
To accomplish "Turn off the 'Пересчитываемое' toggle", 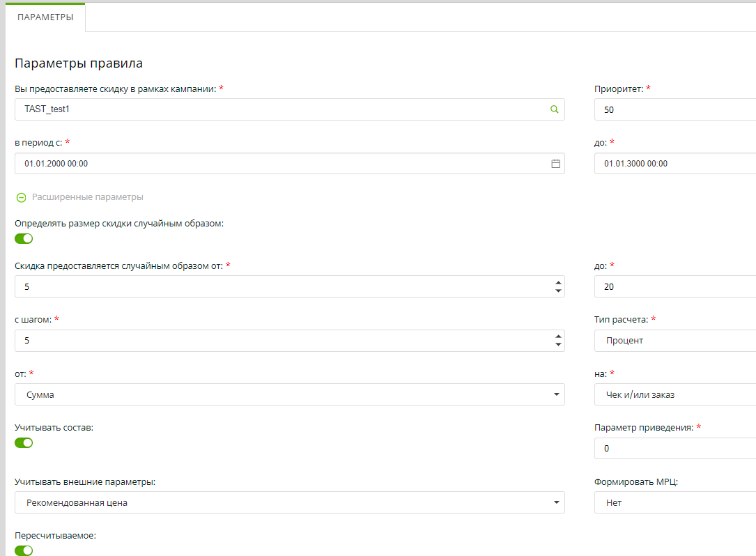I will point(24,550).
